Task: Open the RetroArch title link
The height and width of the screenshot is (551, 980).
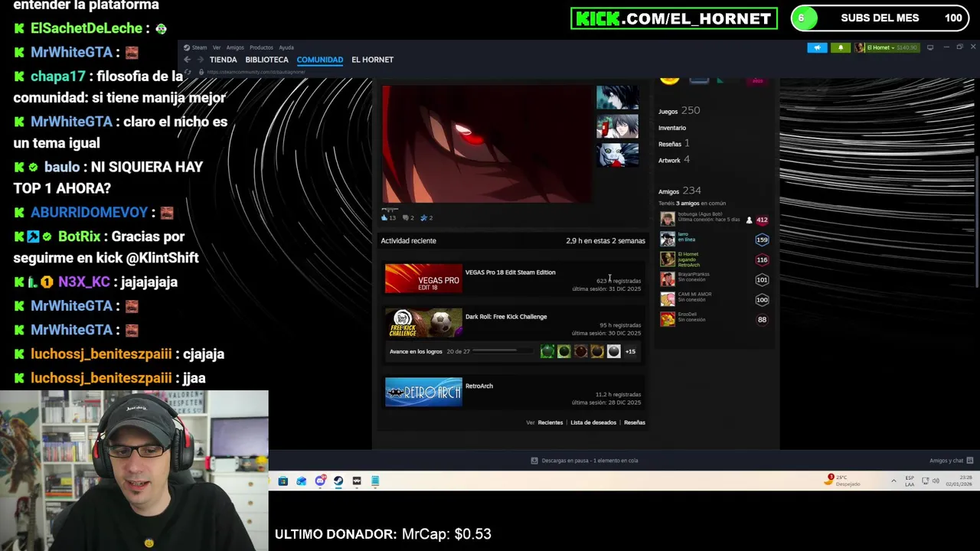Action: click(x=479, y=386)
